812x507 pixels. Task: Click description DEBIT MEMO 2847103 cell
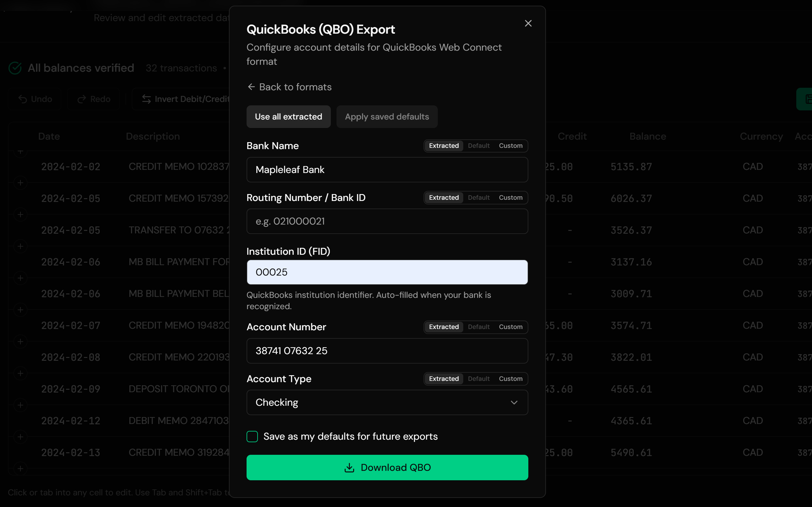pyautogui.click(x=179, y=421)
